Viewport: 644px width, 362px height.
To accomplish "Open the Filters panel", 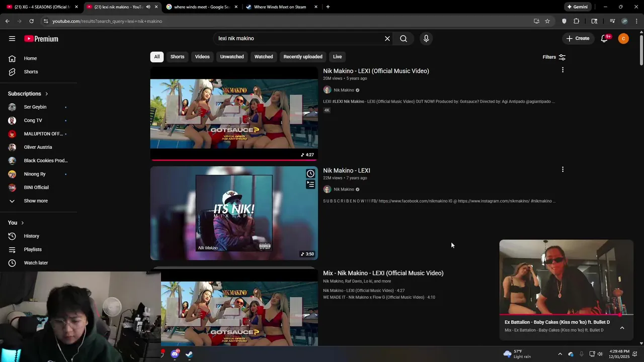I will (554, 57).
